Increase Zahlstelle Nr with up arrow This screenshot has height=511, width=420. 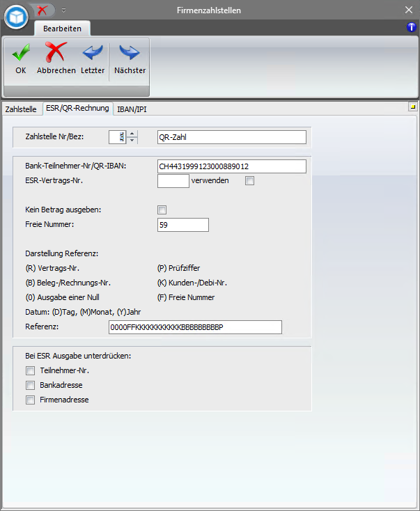(132, 133)
